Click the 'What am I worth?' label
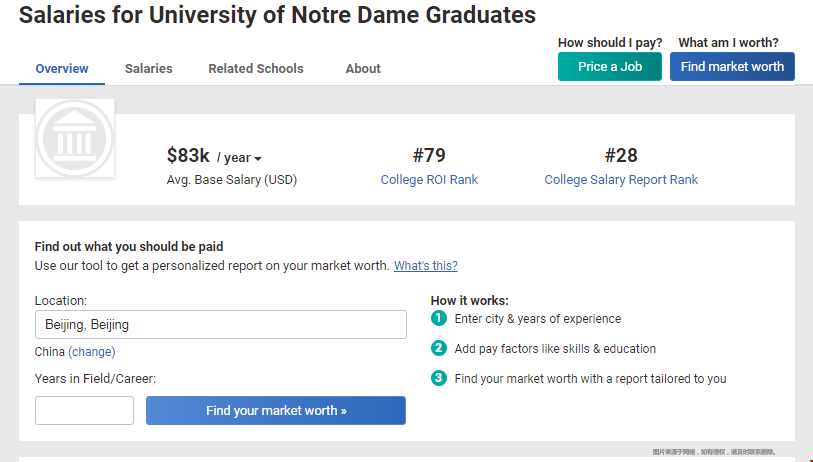This screenshot has width=813, height=462. point(728,43)
